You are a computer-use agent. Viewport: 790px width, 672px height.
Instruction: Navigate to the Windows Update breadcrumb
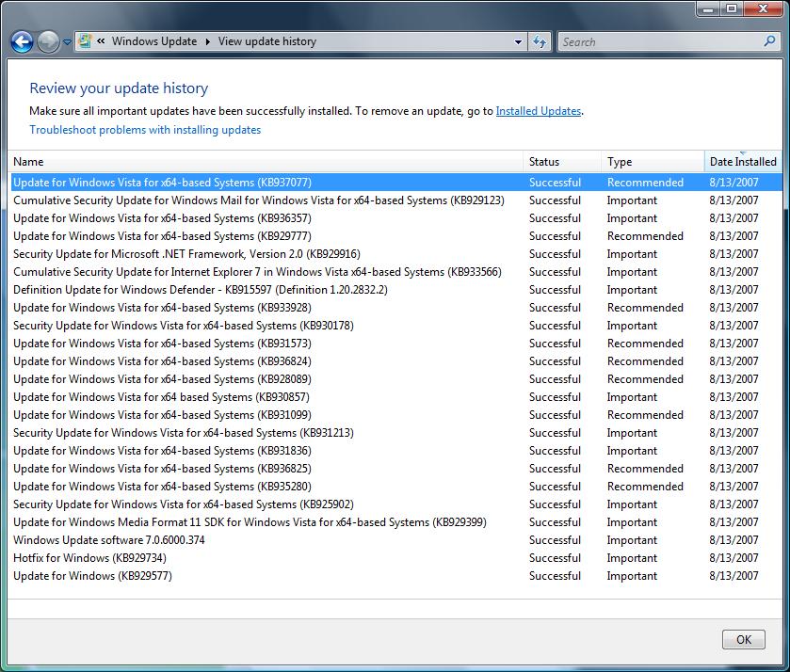[154, 41]
